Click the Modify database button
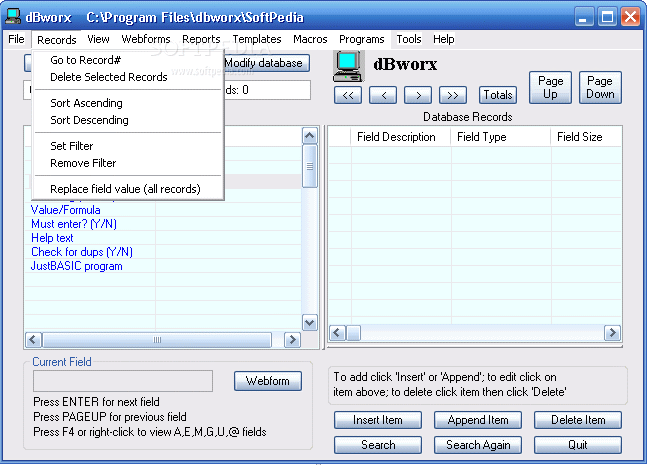This screenshot has height=465, width=648. coord(267,63)
